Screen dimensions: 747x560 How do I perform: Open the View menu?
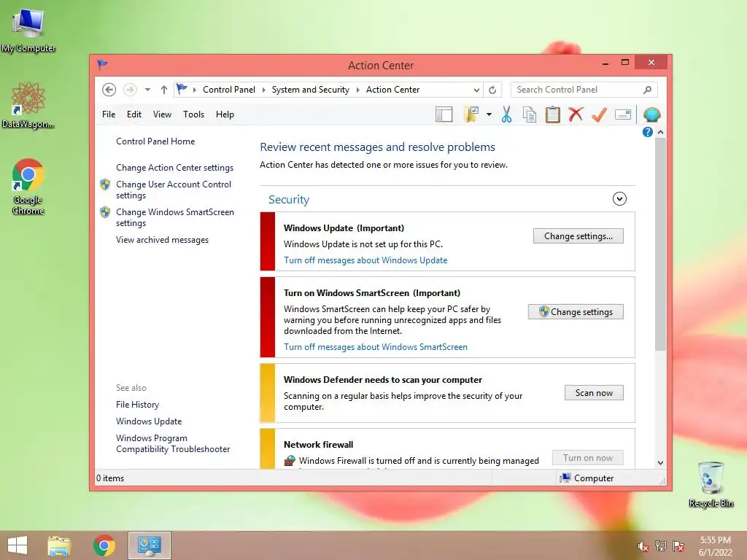point(162,114)
